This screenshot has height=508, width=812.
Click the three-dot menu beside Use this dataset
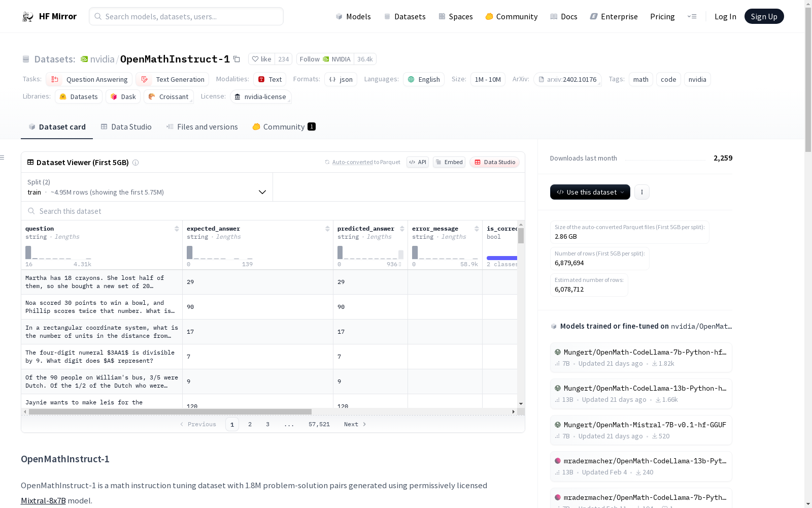coord(641,192)
